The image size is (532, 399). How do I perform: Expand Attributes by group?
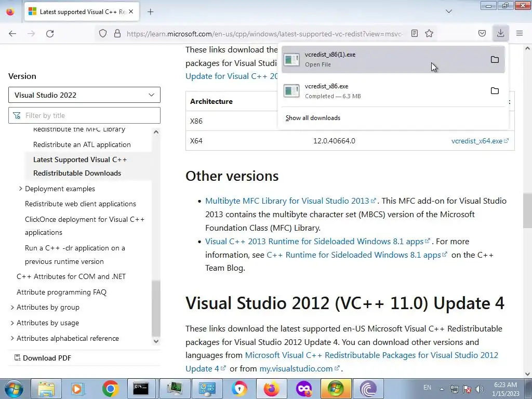coord(12,308)
